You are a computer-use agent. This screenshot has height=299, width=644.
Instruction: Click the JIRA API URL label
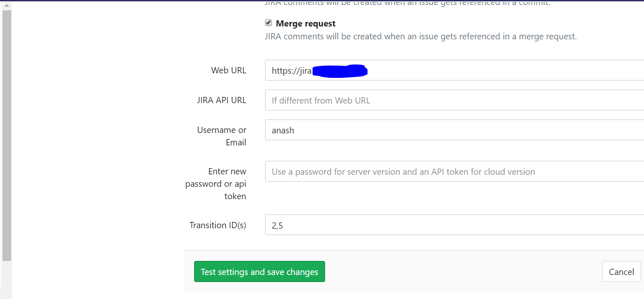221,100
